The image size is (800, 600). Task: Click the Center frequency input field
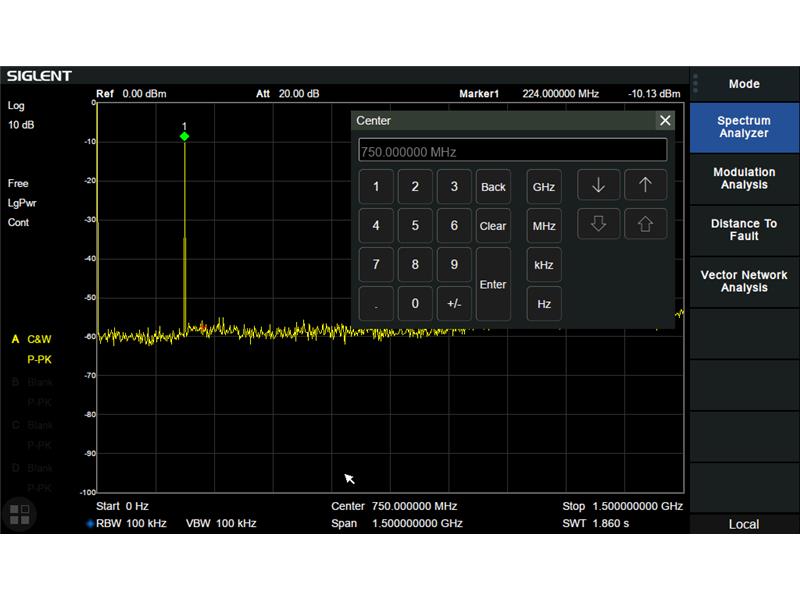click(512, 151)
